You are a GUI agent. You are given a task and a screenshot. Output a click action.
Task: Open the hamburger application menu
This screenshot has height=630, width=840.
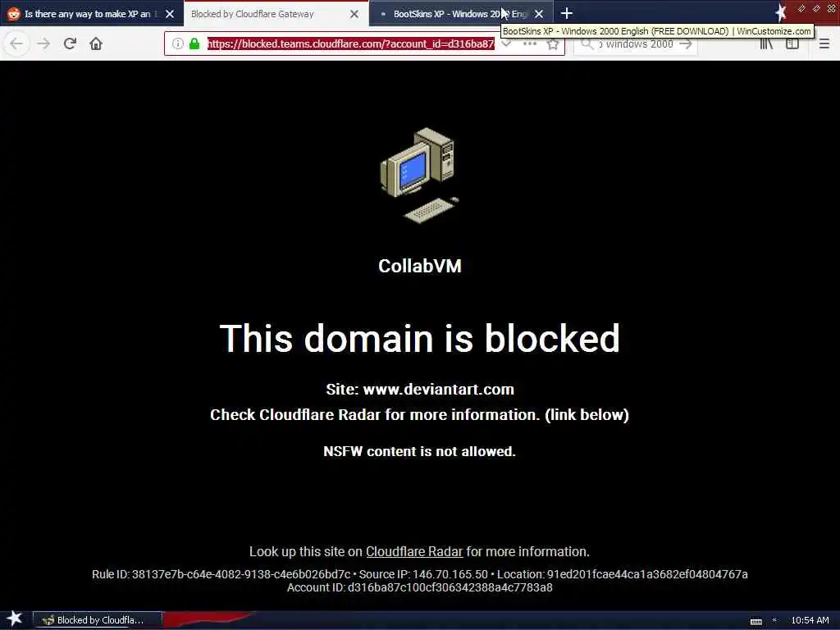click(824, 43)
